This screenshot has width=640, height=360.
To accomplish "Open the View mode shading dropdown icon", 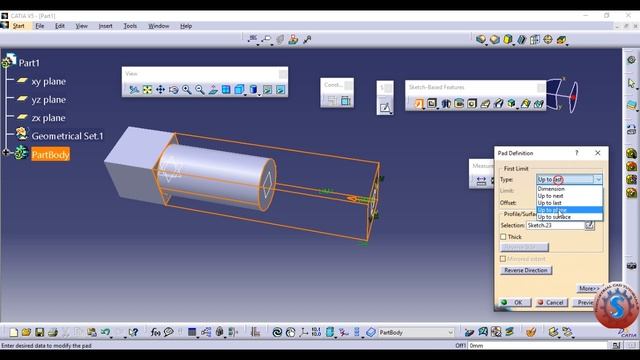I will click(253, 89).
